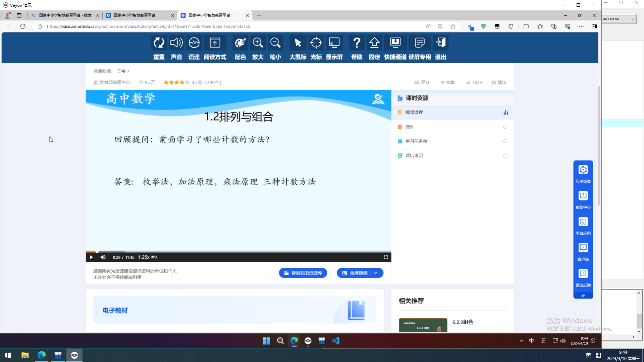Select the 课后练习 radio circle
Image resolution: width=644 pixels, height=362 pixels.
505,156
